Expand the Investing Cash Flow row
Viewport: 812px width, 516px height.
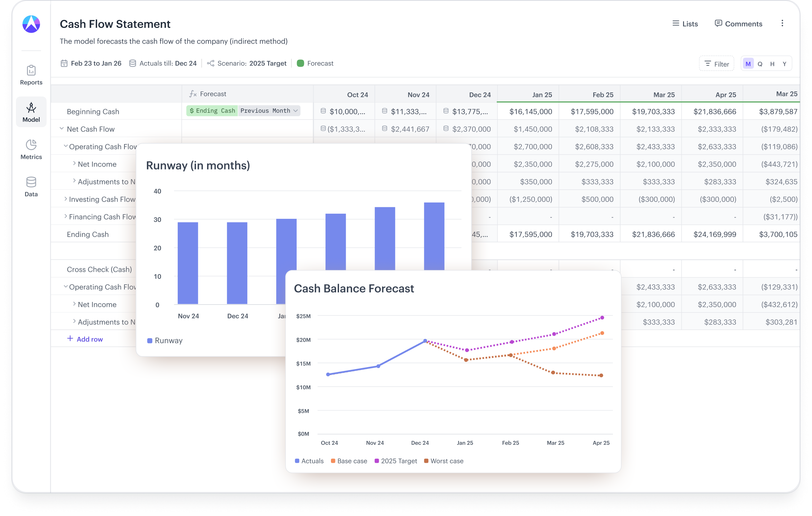pos(66,199)
